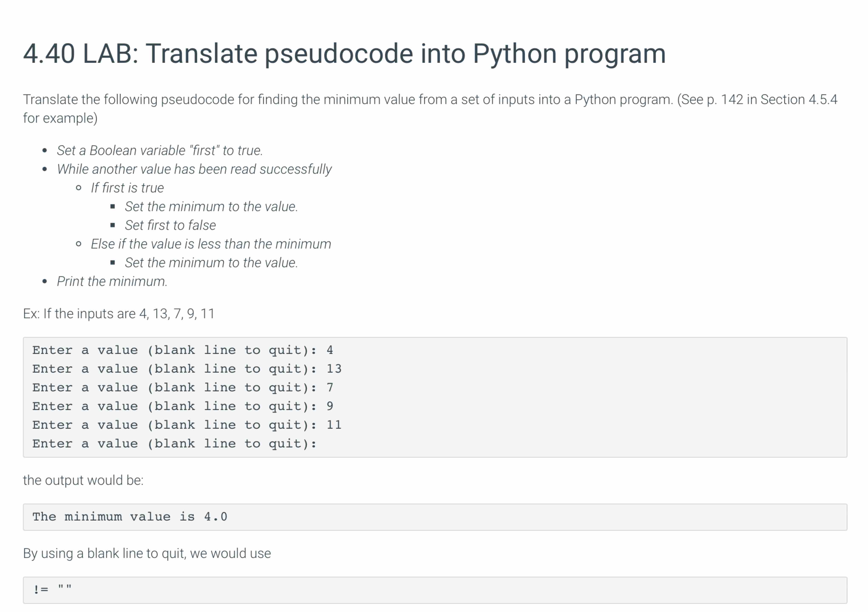Click the Print the minimum bullet
868x612 pixels.
point(112,281)
